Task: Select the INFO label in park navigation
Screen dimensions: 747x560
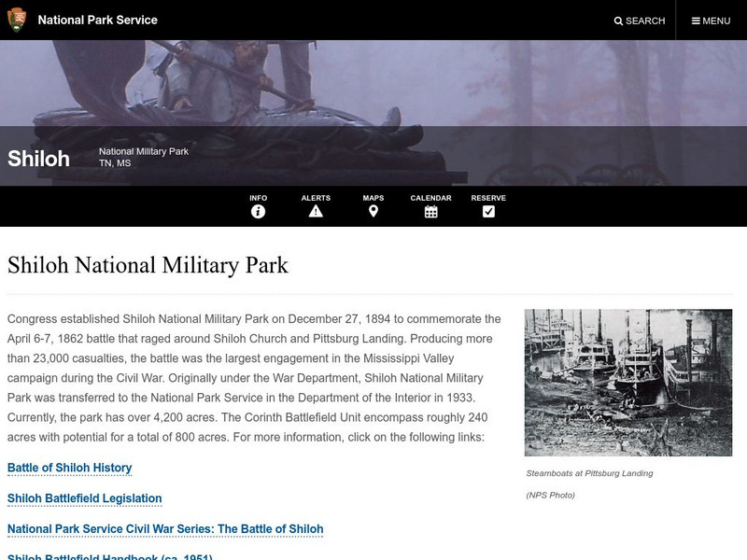Action: click(258, 198)
